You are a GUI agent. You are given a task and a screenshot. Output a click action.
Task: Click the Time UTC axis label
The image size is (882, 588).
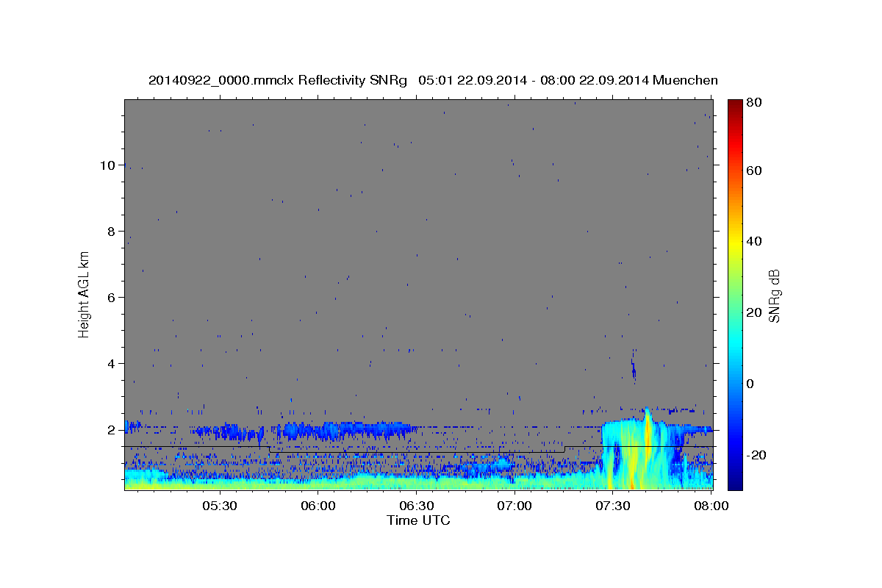[418, 520]
